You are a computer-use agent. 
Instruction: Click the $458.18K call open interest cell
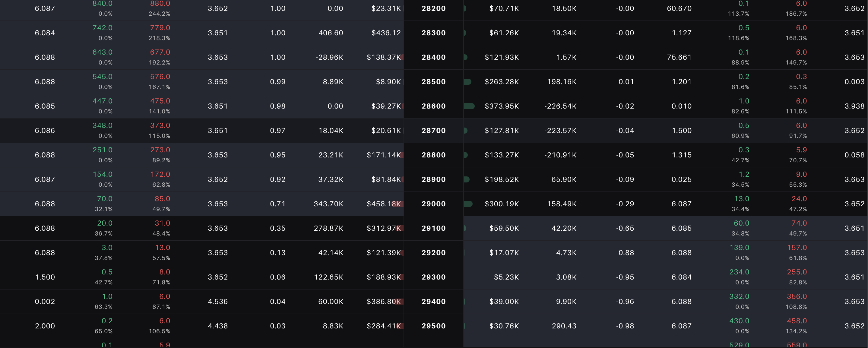point(384,204)
